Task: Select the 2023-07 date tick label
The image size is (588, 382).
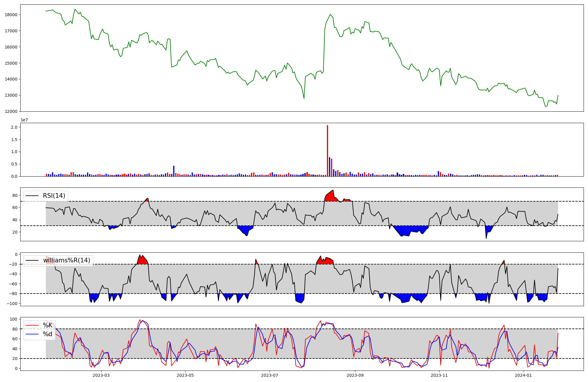Action: pyautogui.click(x=270, y=375)
